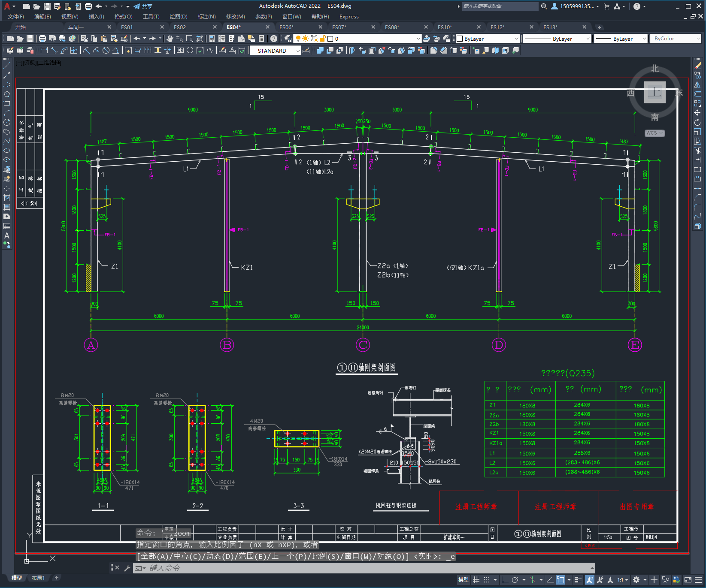The image size is (706, 588).
Task: Open the 文件(F) menu
Action: (16, 17)
